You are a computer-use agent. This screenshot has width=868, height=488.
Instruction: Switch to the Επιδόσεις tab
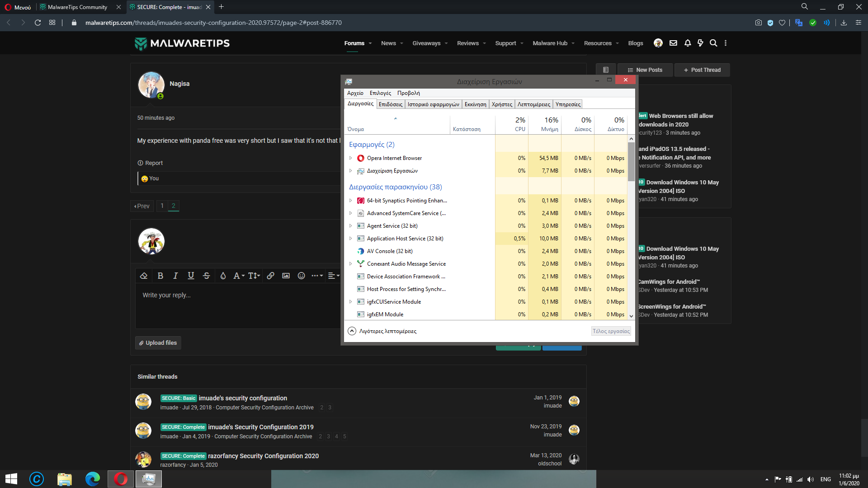point(390,104)
